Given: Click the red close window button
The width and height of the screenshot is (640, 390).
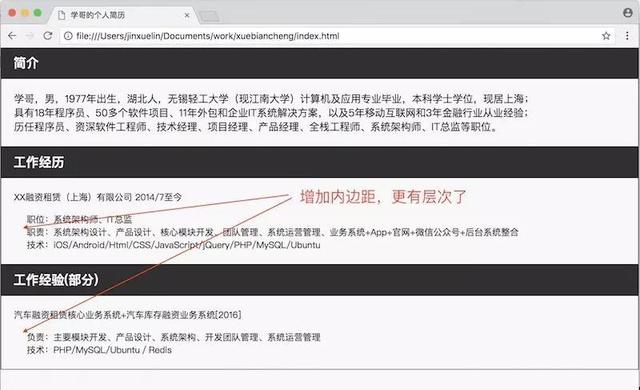Looking at the screenshot, I should pos(12,13).
